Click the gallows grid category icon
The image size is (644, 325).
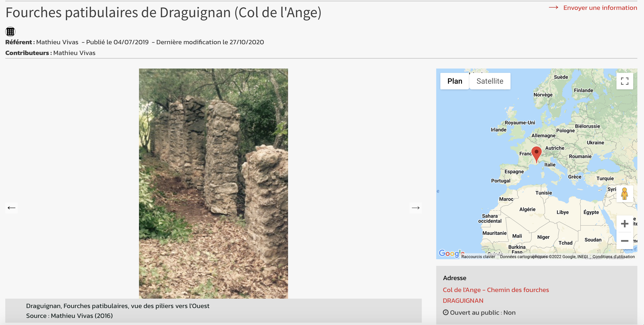pos(10,32)
